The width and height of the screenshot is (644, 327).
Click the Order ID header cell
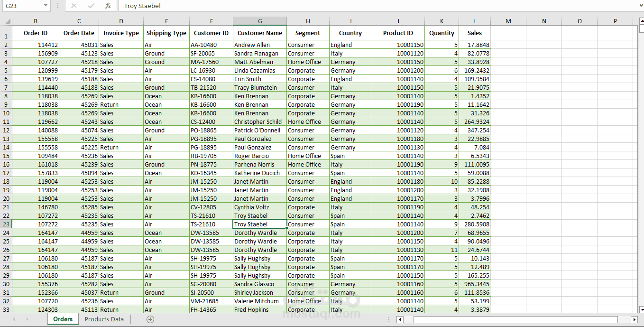36,33
